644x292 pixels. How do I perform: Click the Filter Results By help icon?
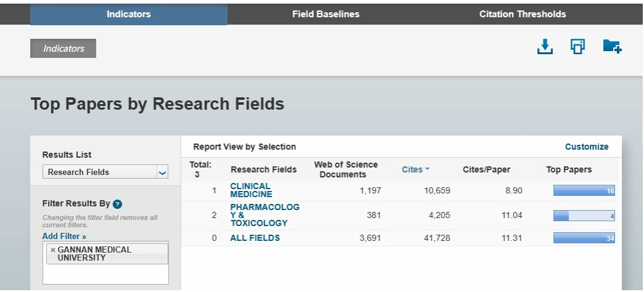click(117, 204)
